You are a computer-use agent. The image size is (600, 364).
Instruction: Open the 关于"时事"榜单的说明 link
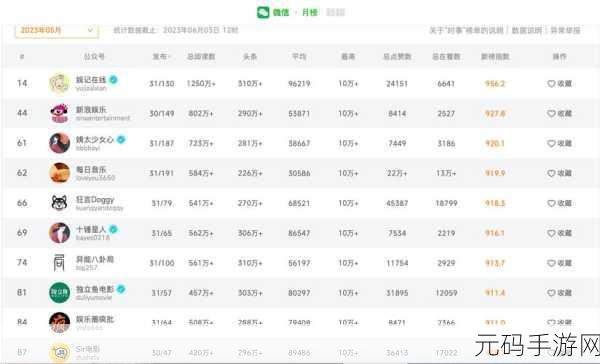(466, 30)
